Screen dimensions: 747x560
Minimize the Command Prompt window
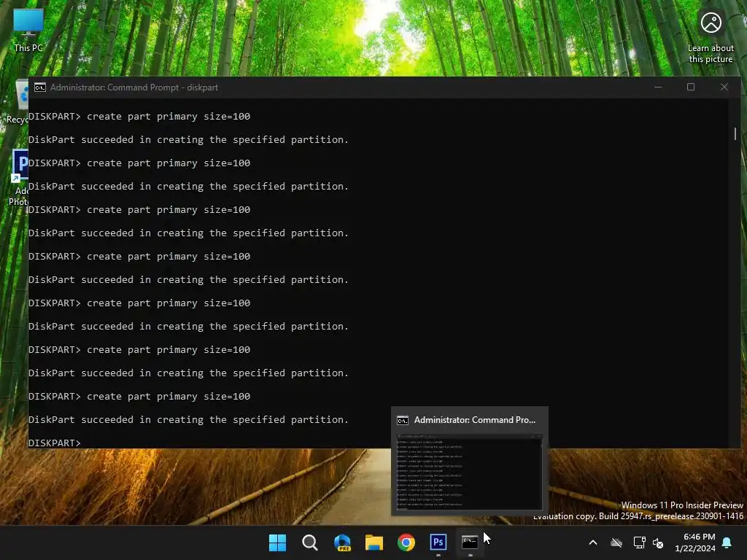pos(658,87)
